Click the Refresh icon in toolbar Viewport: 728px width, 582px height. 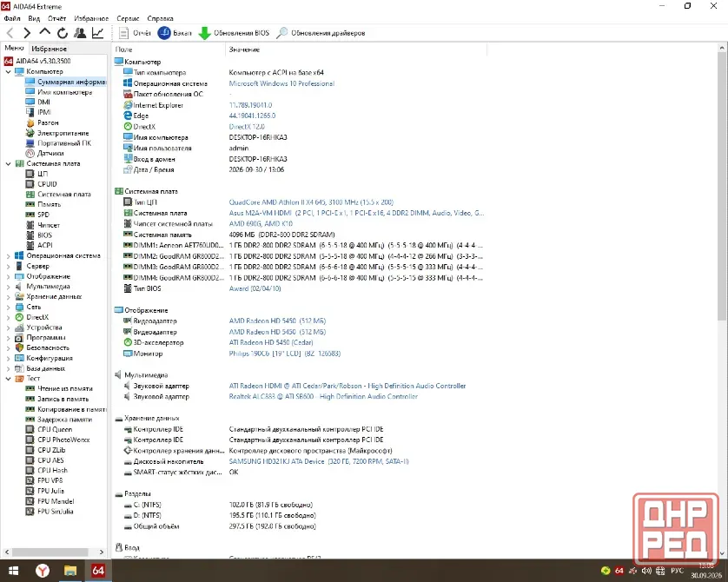(63, 33)
